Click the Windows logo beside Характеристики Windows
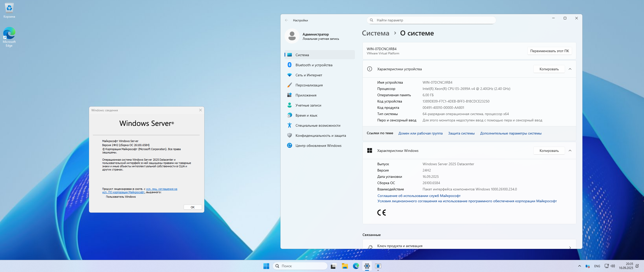Screen dimensions: 644x272 click(x=370, y=151)
